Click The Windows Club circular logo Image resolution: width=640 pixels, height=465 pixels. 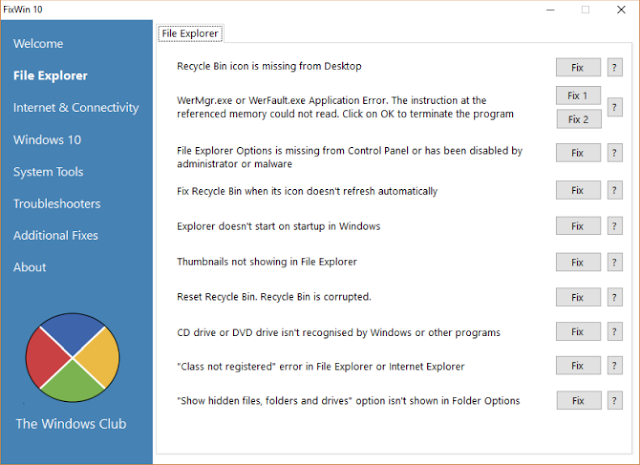coord(73,358)
